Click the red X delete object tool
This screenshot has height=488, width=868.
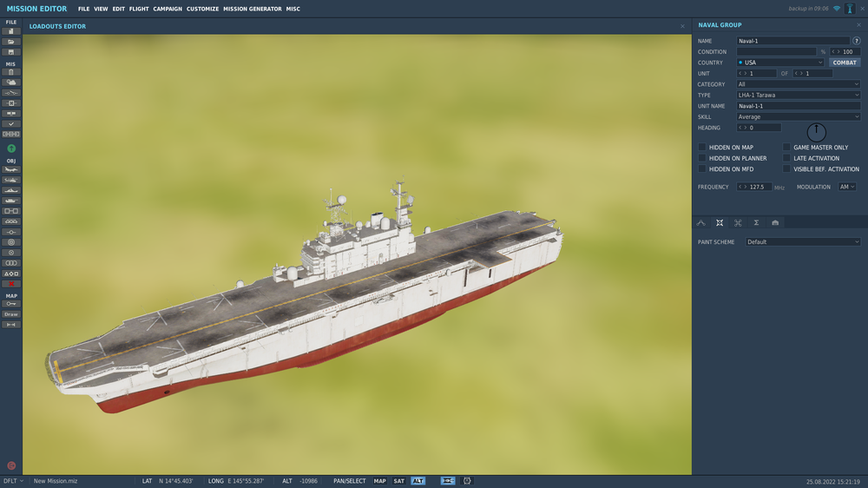pyautogui.click(x=11, y=284)
